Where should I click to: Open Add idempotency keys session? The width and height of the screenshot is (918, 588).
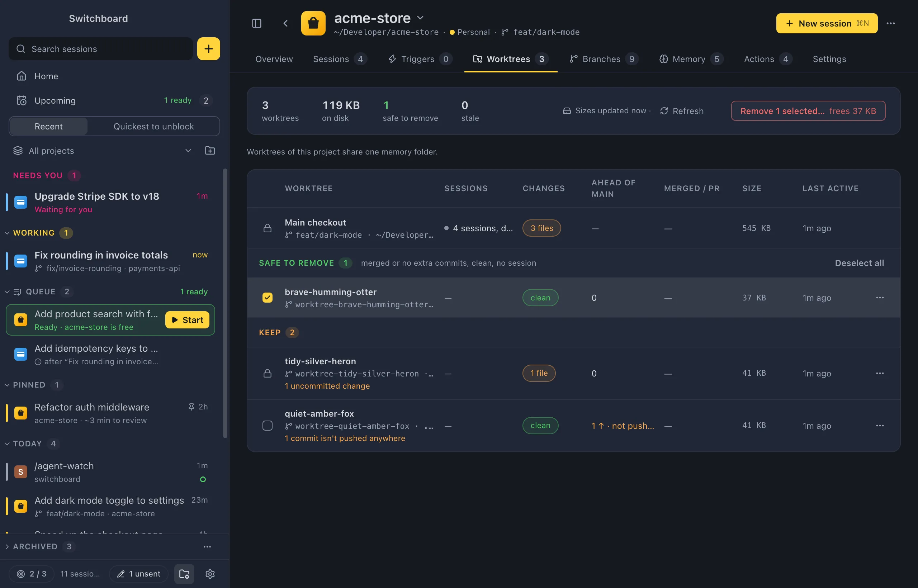(111, 354)
